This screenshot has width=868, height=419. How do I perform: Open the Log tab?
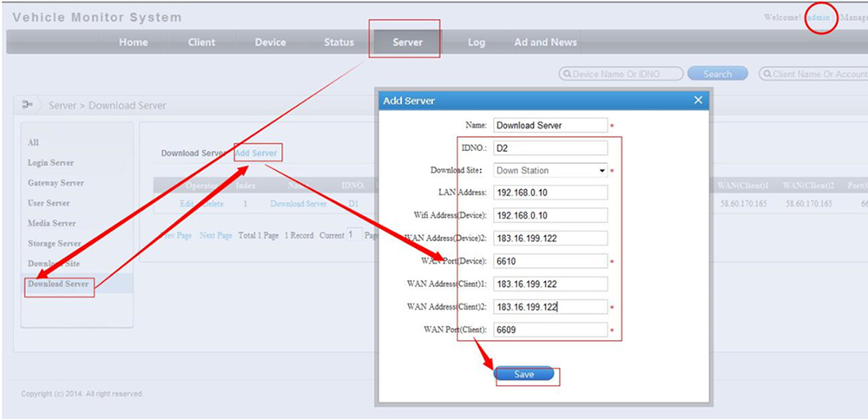click(x=476, y=42)
